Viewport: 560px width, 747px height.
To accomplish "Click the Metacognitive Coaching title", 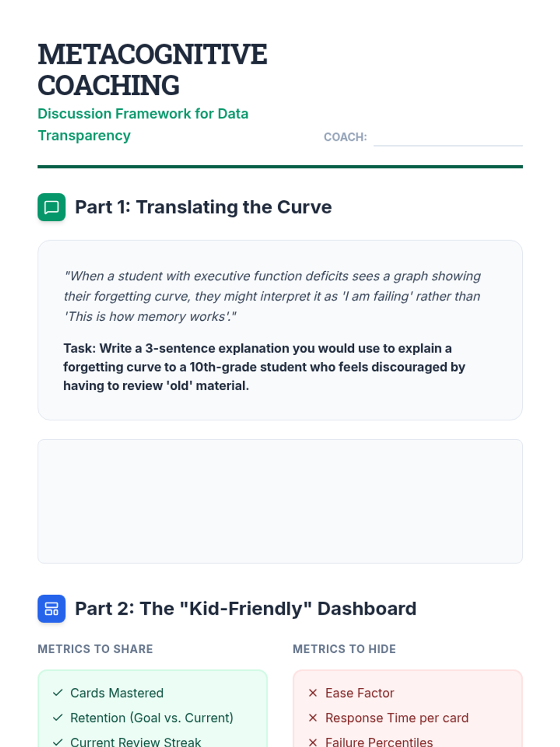I will coord(153,70).
